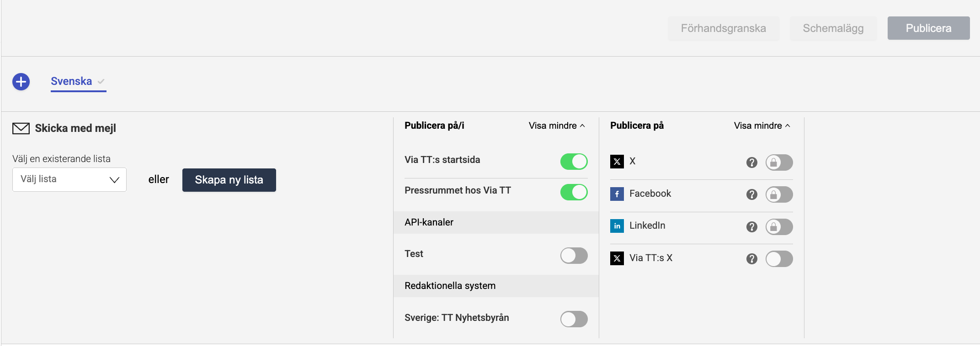Image resolution: width=980 pixels, height=346 pixels.
Task: Enable Sverige: TT Nyhetsbyrån switch
Action: click(574, 319)
